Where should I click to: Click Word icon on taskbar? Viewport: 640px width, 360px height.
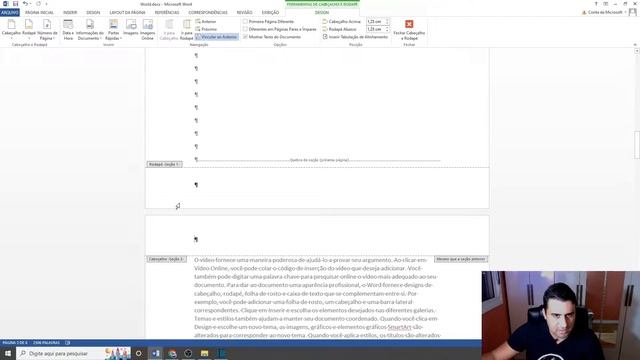(156, 353)
